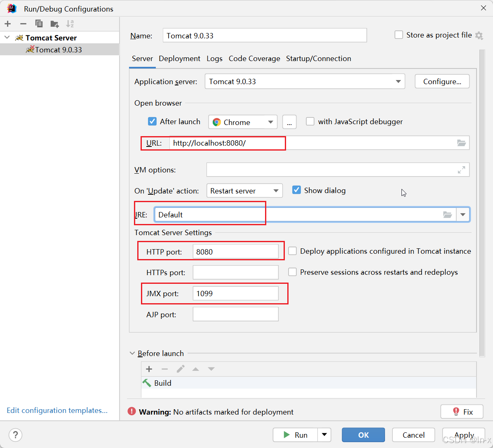Viewport: 493px width, 448px height.
Task: Open the Update action Restart server dropdown
Action: tap(276, 191)
